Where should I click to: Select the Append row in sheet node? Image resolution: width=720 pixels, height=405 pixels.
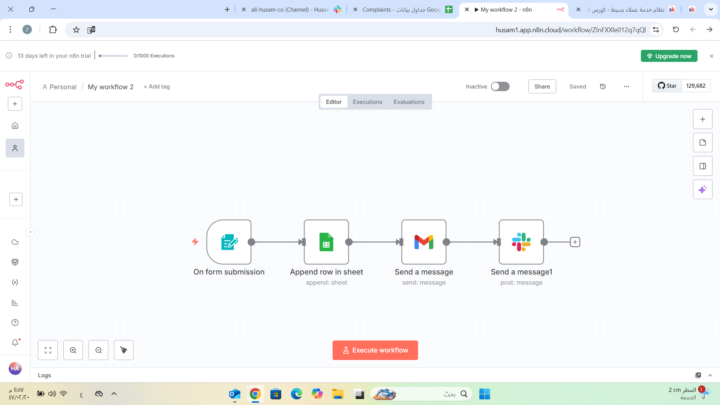coord(326,242)
